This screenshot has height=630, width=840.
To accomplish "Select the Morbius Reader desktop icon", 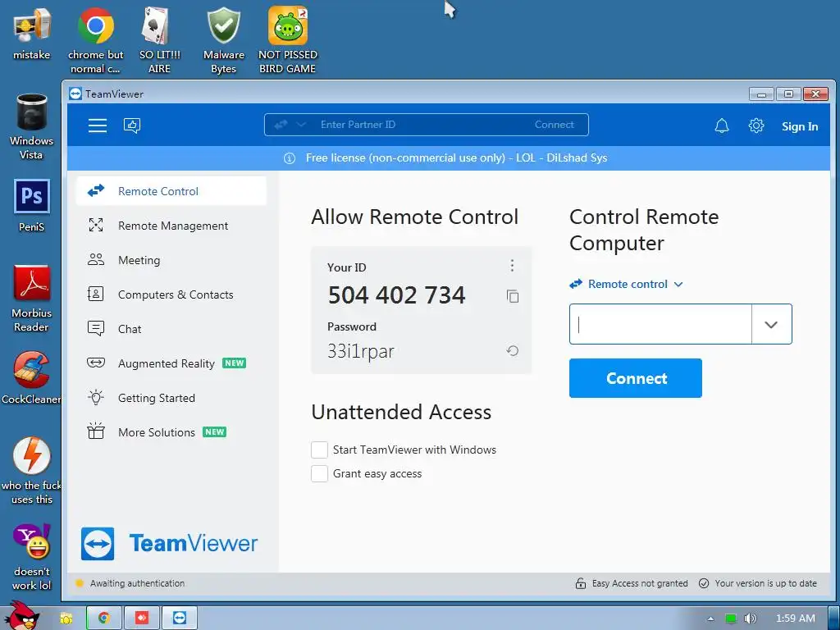I will tap(32, 299).
